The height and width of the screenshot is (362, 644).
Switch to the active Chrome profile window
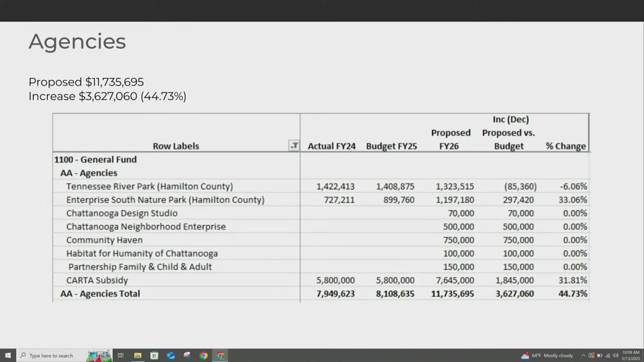[220, 355]
